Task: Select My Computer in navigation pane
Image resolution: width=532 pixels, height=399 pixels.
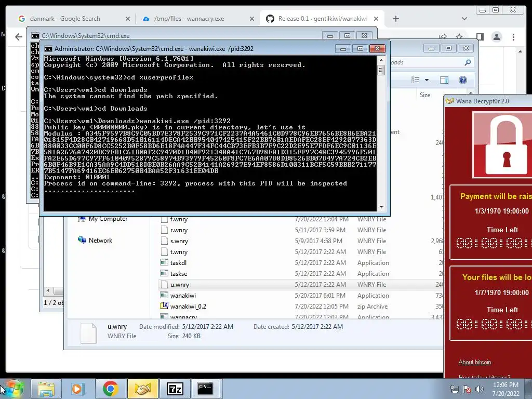Action: (103, 219)
